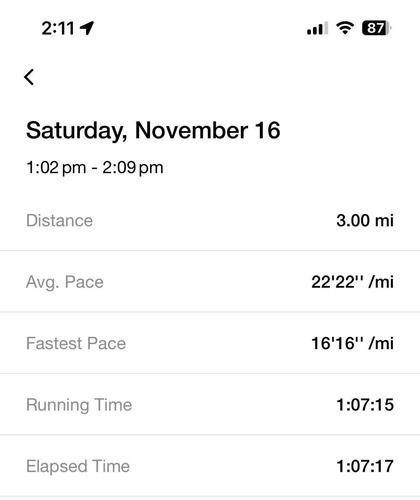Tap the cellular signal bars icon
Screen dimensions: 420x500
317,28
